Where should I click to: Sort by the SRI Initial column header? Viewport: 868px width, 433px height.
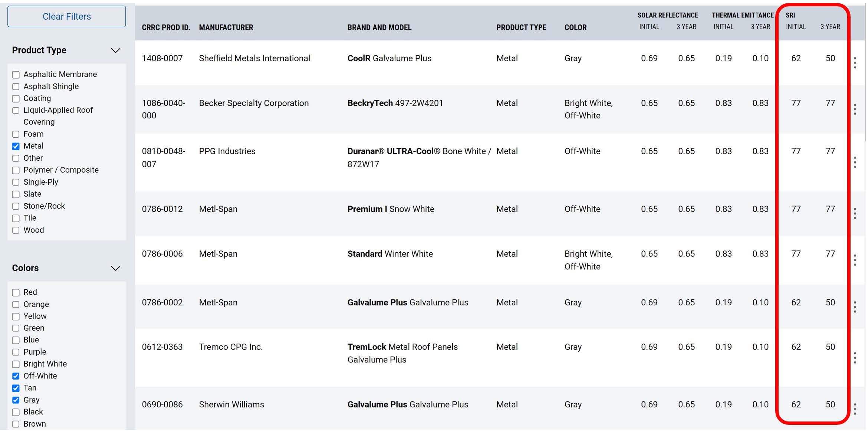click(x=796, y=27)
